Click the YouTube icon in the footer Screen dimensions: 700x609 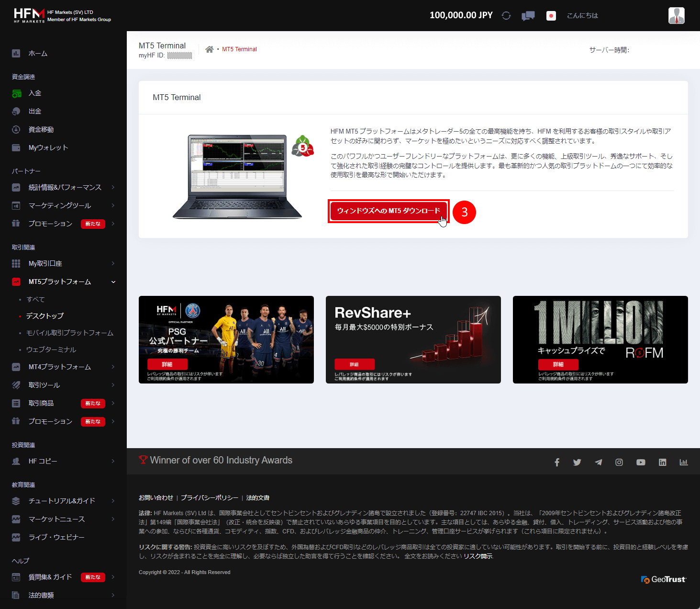coord(641,462)
